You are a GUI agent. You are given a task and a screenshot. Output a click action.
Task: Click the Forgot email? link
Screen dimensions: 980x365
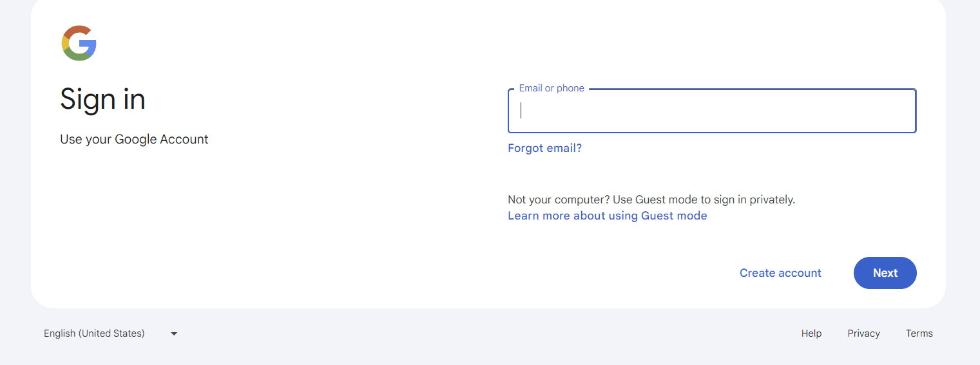pos(544,148)
